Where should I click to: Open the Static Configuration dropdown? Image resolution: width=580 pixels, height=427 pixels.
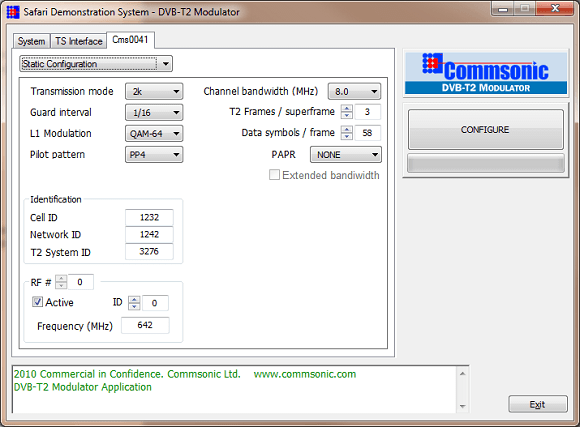click(x=96, y=64)
